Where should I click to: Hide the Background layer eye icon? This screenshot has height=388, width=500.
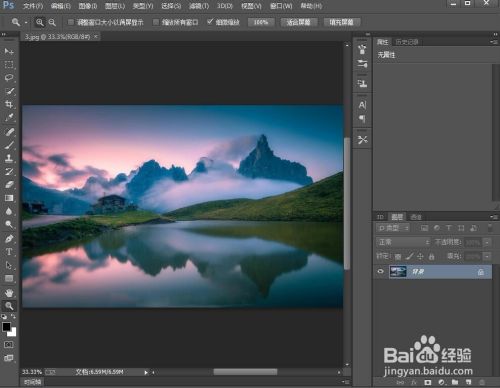380,272
